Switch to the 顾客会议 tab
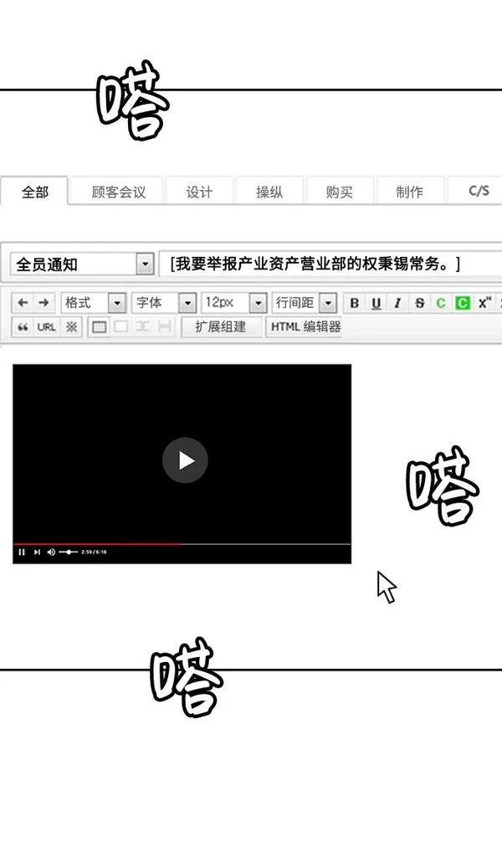This screenshot has width=502, height=868. [119, 192]
